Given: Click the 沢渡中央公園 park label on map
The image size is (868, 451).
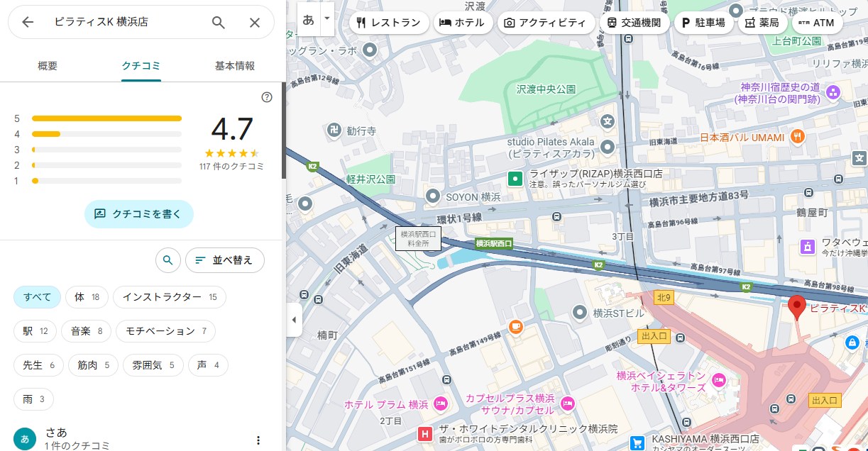Looking at the screenshot, I should click(545, 89).
